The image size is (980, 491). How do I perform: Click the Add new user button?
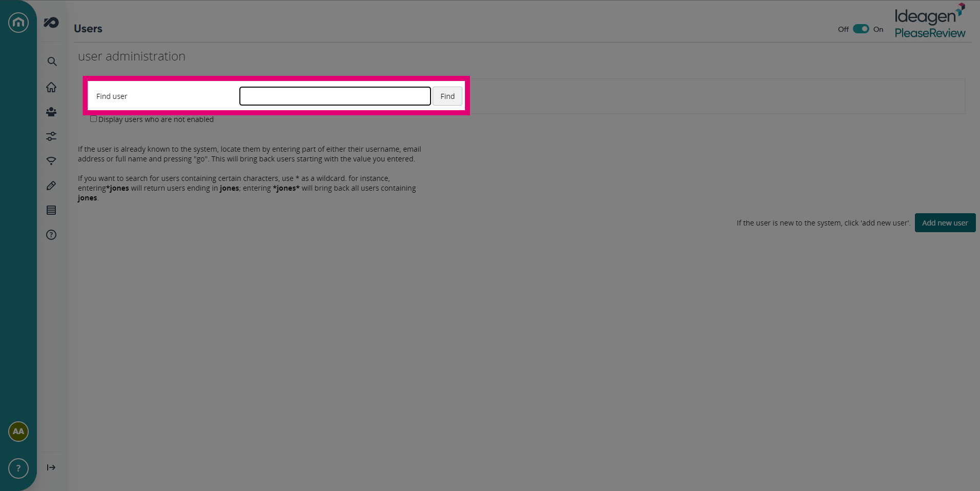(x=945, y=223)
